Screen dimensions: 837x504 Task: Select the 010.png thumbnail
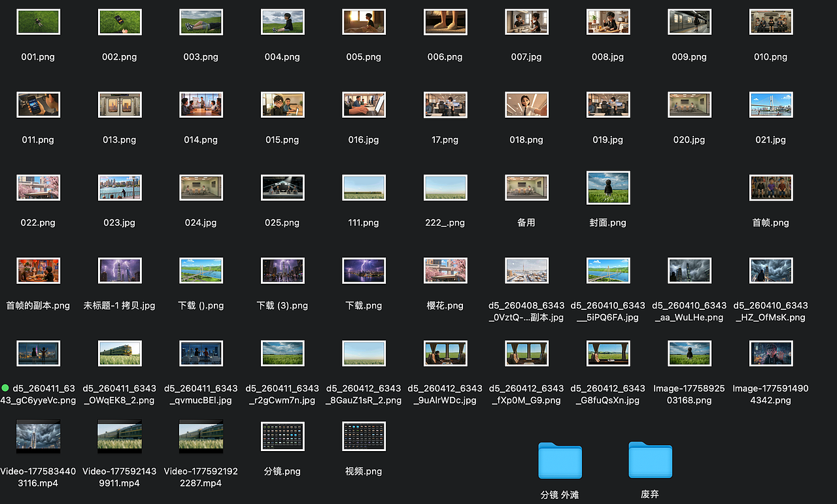[771, 22]
